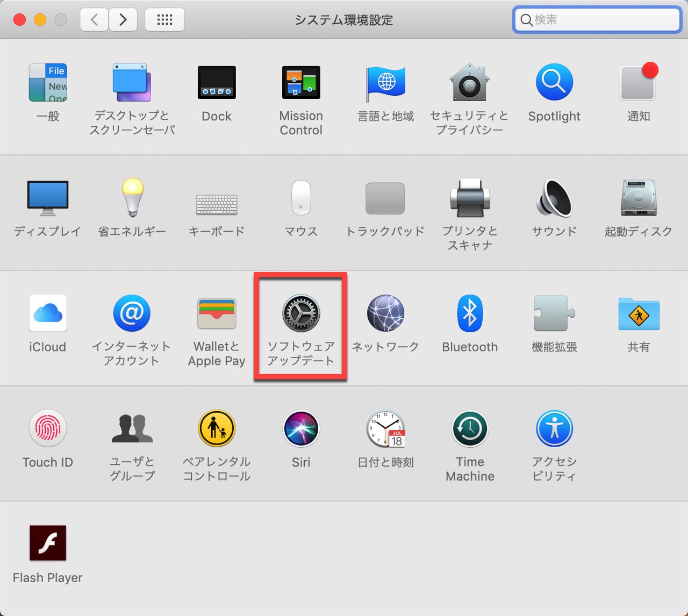Viewport: 688px width, 616px height.
Task: Open Spotlight magnifier preferences icon
Action: pyautogui.click(x=554, y=82)
